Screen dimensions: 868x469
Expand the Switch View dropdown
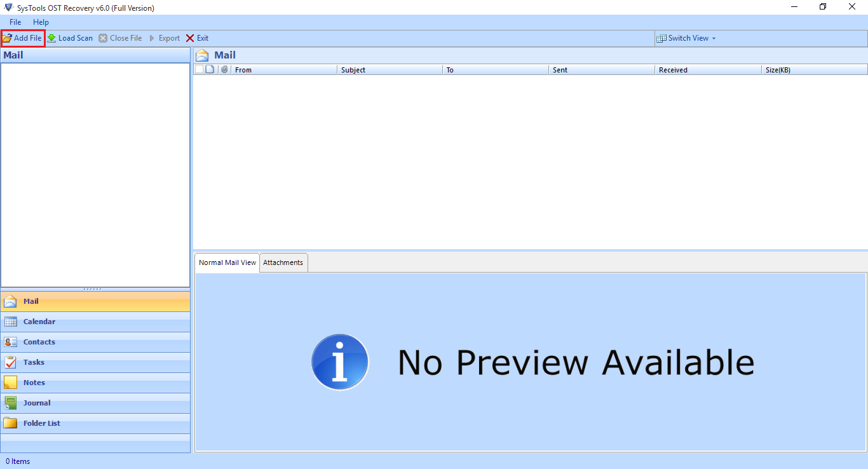coord(687,38)
